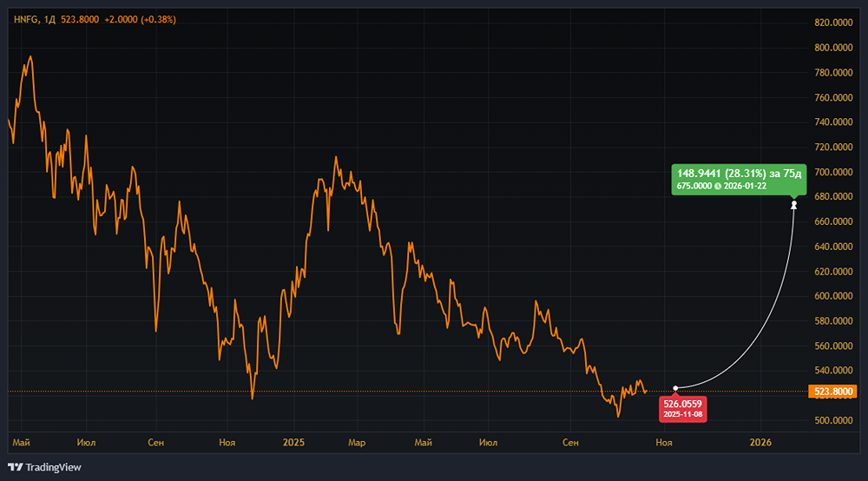868x481 pixels.
Task: Click the TradingView logo link
Action: pyautogui.click(x=44, y=467)
